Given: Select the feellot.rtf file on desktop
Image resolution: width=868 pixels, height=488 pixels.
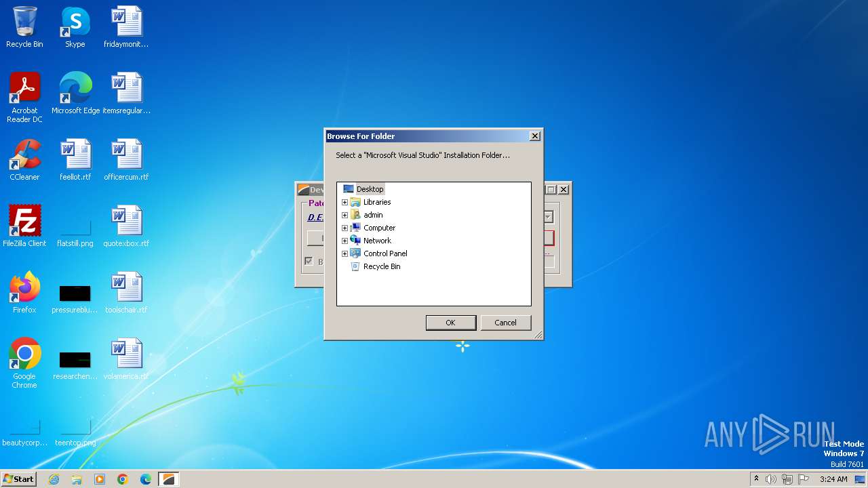Looking at the screenshot, I should pos(75,160).
